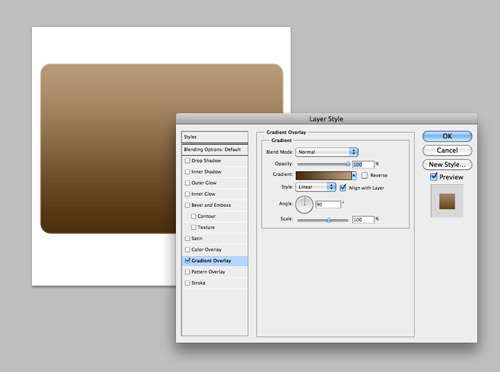Uncheck the Preview checkbox
This screenshot has height=372, width=500.
[434, 177]
